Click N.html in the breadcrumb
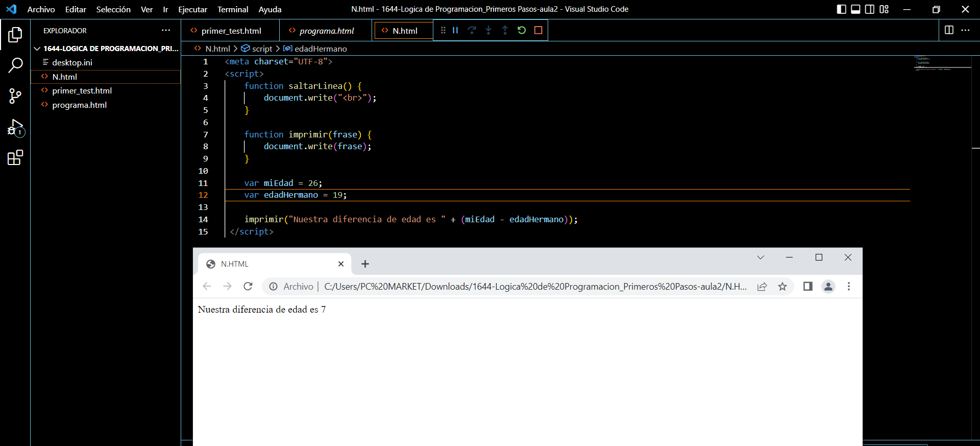 217,49
